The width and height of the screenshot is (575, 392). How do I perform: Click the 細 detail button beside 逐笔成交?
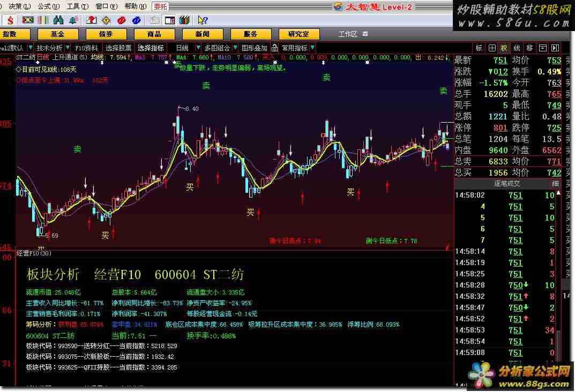[555, 183]
